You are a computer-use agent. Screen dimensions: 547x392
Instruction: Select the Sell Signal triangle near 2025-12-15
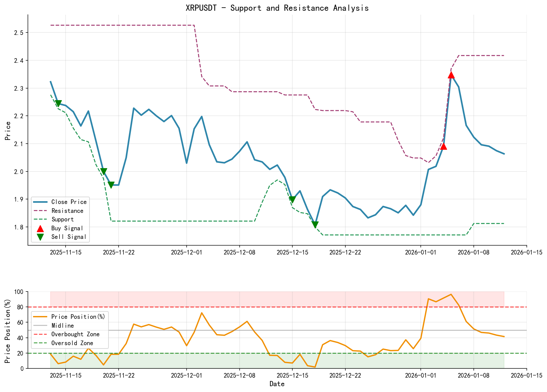292,199
